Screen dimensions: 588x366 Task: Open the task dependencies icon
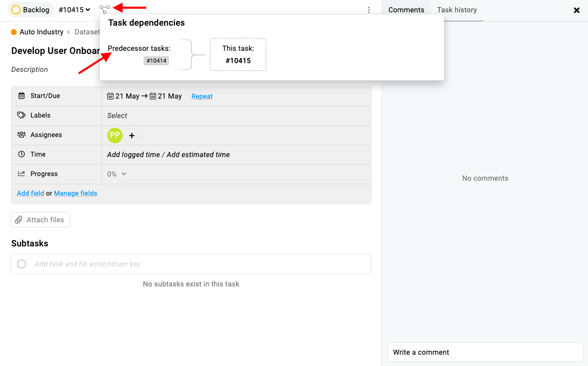[x=105, y=9]
